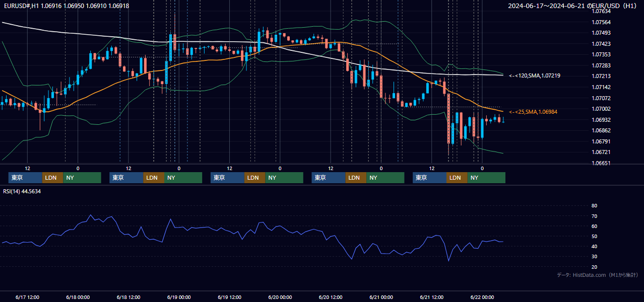Viewport: 644px width, 302px height.
Task: Click RSI scale value 40
Action: (594, 246)
